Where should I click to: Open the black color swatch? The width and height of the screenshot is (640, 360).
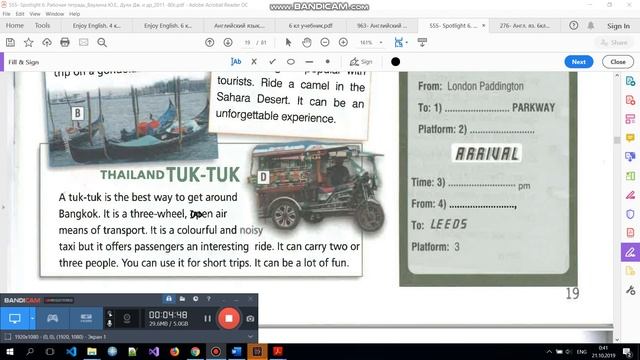(x=395, y=62)
